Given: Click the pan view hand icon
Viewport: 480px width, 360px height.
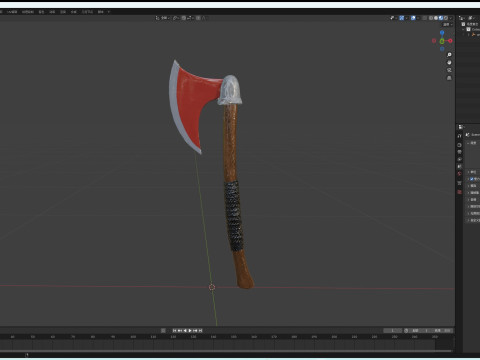Looking at the screenshot, I should 449,62.
